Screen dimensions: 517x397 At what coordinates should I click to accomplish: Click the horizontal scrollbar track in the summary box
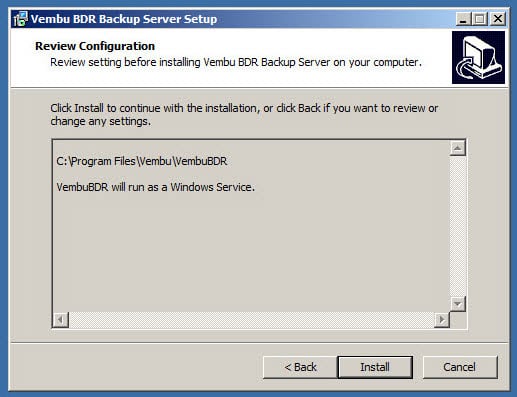click(x=251, y=320)
